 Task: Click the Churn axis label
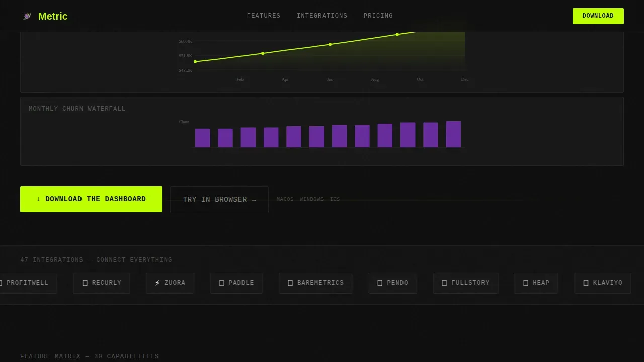coord(184,122)
